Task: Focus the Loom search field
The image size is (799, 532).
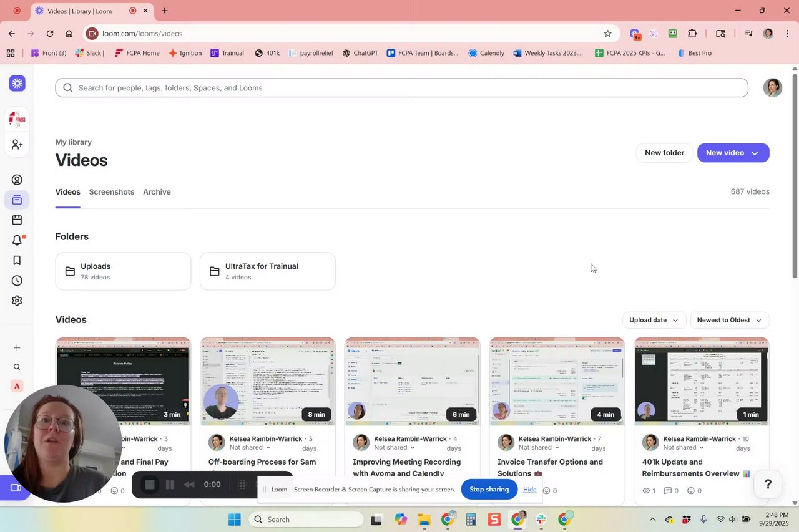Action: 401,88
